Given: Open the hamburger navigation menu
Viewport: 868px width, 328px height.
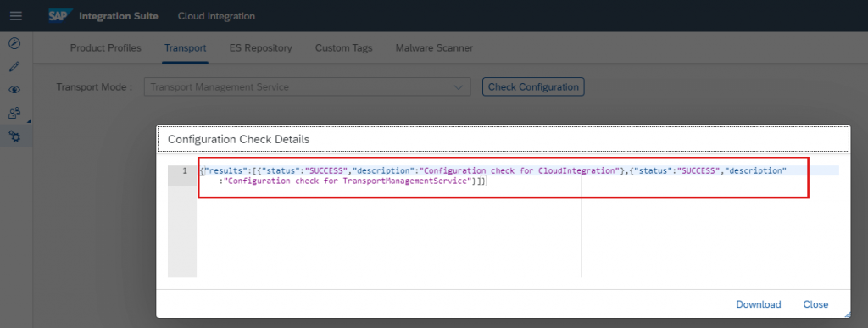Looking at the screenshot, I should [16, 16].
